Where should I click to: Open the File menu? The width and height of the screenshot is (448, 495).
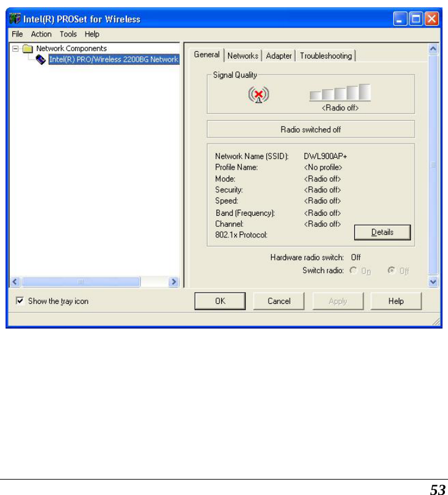(17, 34)
